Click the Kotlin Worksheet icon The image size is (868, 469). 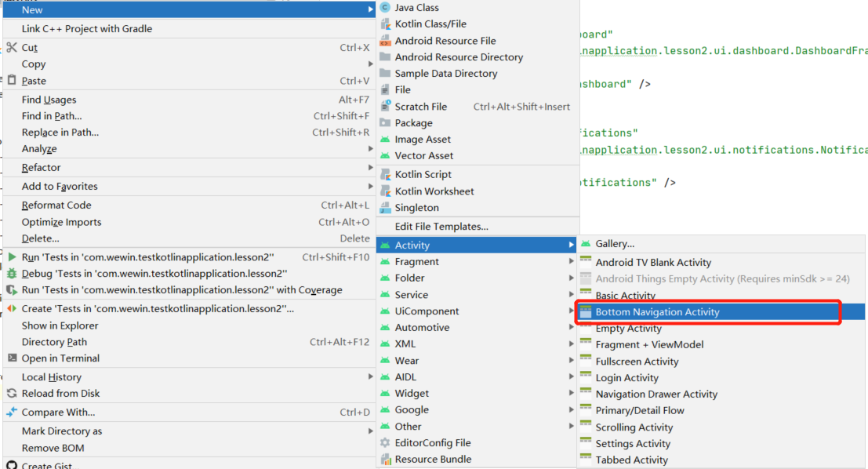385,191
